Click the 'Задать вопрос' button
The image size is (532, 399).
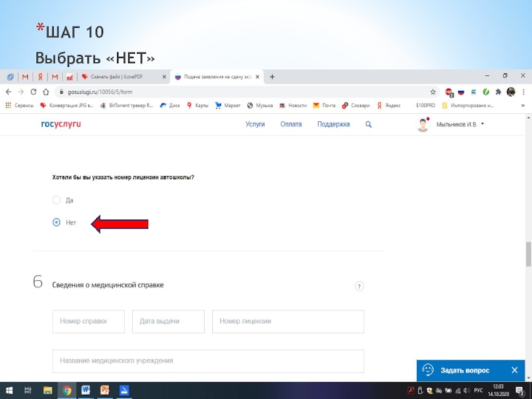click(464, 370)
